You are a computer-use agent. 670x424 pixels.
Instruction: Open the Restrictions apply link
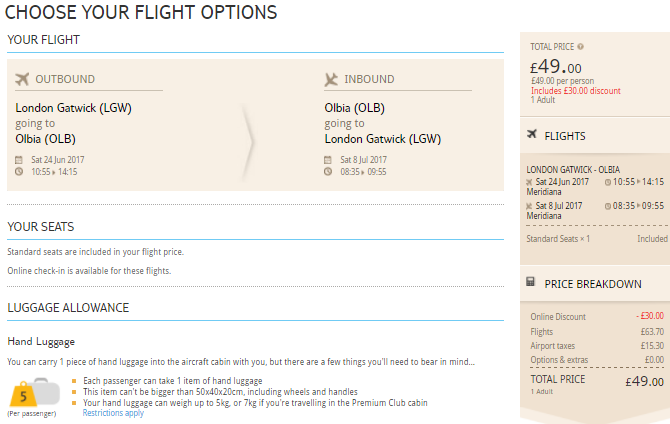pos(113,413)
